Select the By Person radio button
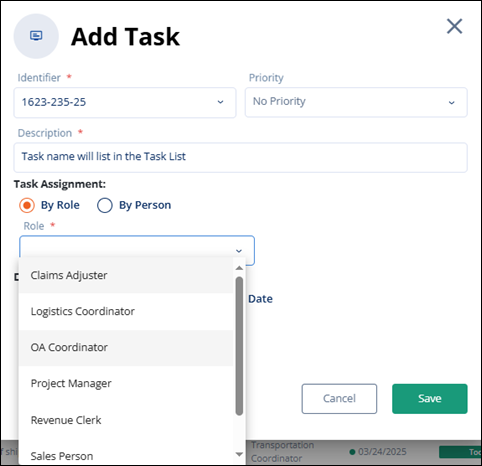The width and height of the screenshot is (482, 466). tap(105, 205)
